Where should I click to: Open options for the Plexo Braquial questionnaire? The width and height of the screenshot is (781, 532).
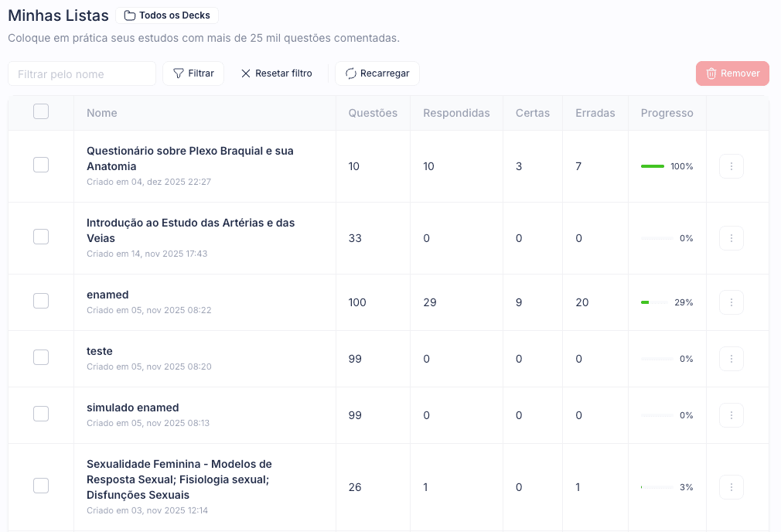click(x=731, y=165)
